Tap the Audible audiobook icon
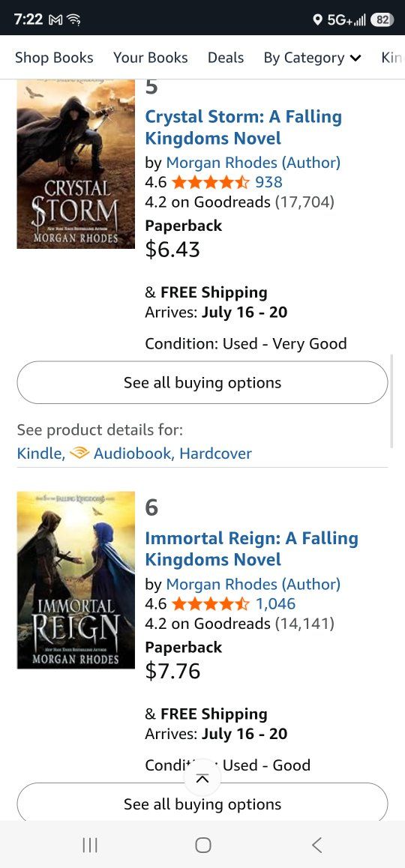Image resolution: width=405 pixels, height=868 pixels. (x=79, y=453)
